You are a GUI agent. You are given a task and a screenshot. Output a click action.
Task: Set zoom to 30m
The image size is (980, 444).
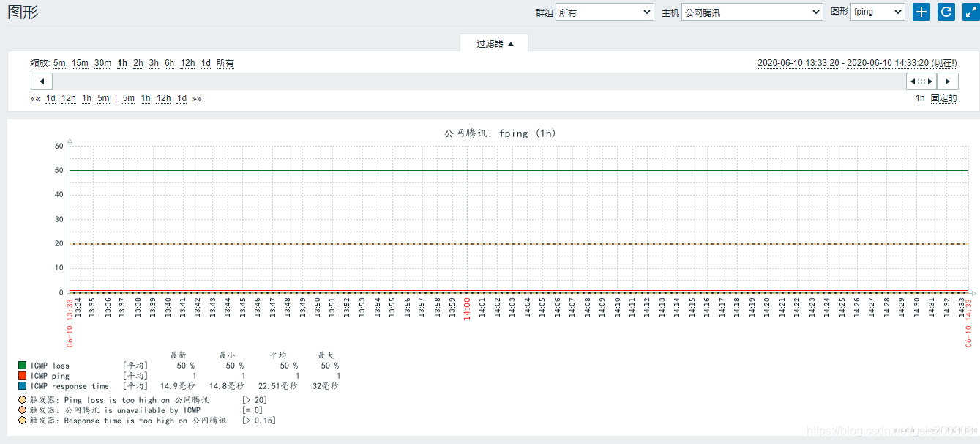[x=102, y=63]
